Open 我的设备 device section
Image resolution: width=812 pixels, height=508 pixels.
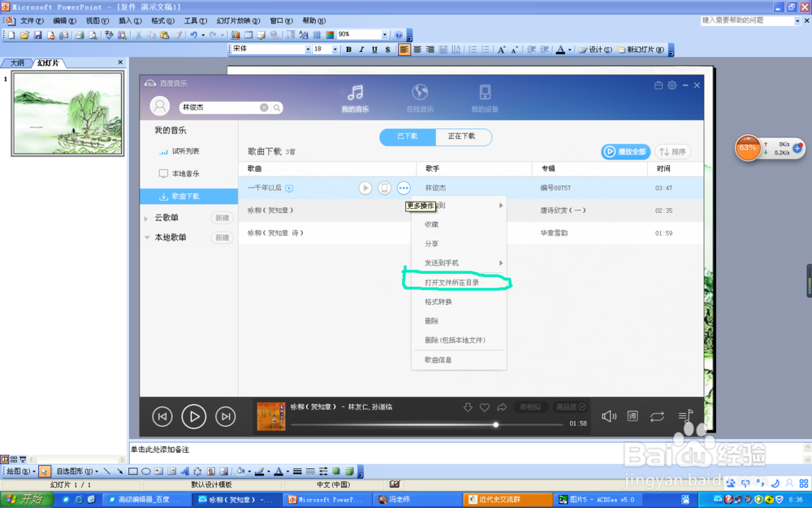485,98
